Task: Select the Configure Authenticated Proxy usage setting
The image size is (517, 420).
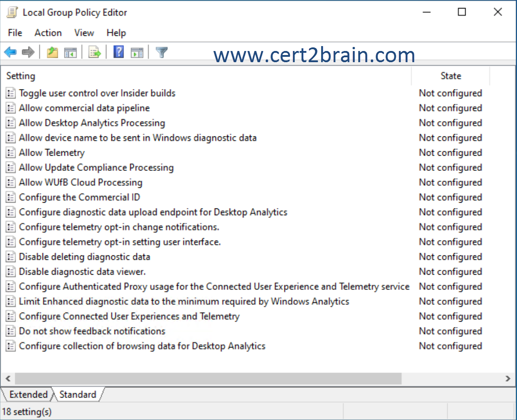Action: [x=214, y=286]
